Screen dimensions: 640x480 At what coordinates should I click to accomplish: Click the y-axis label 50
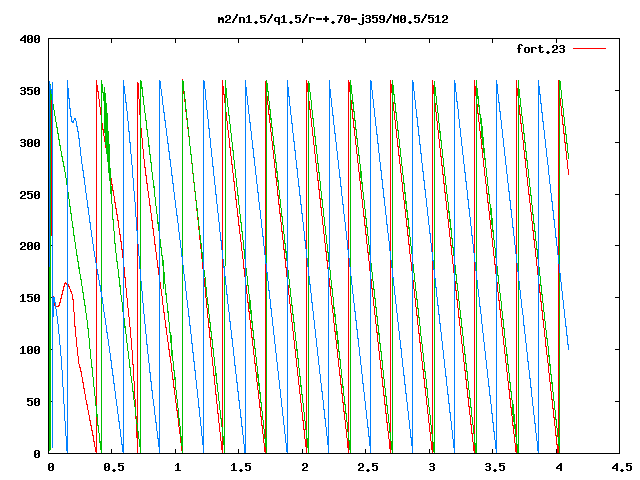pos(33,402)
